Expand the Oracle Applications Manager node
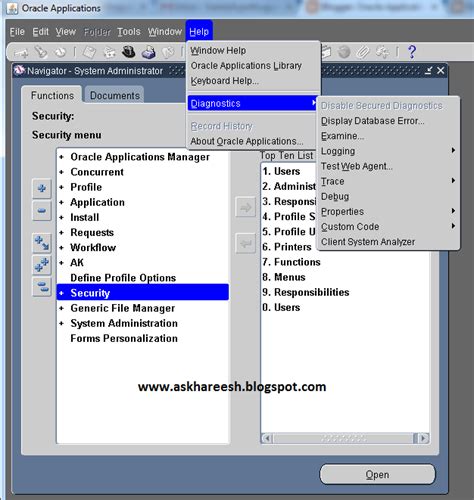474x500 pixels. [x=61, y=157]
